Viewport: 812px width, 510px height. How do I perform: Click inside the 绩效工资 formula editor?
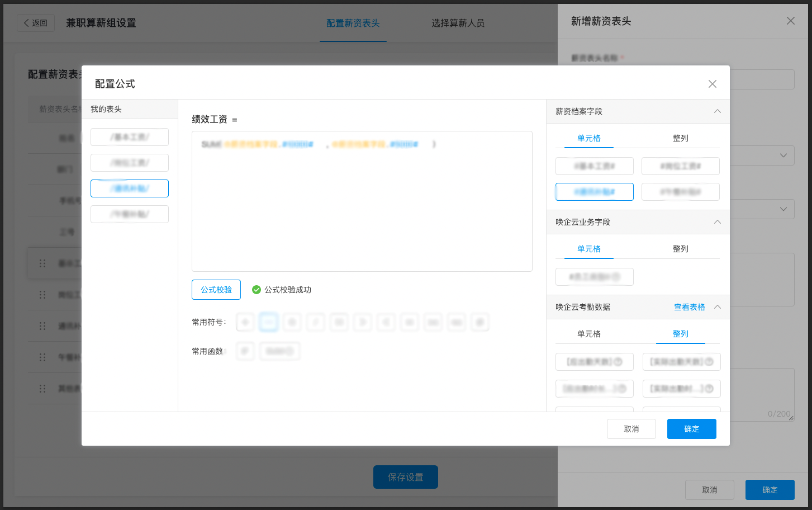(362, 201)
